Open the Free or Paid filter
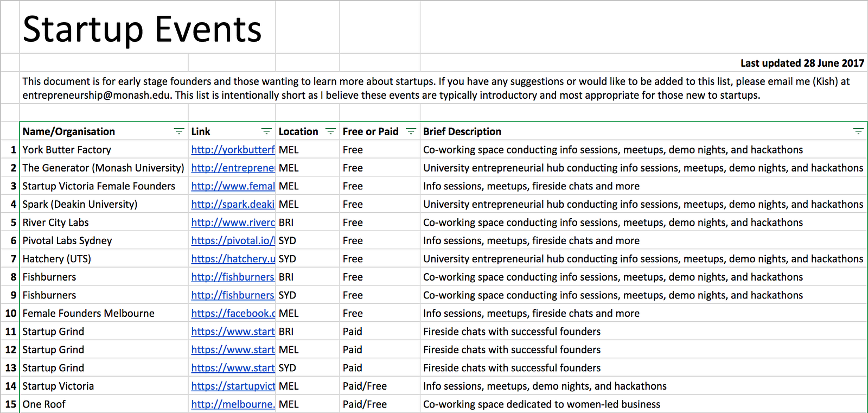 [411, 131]
